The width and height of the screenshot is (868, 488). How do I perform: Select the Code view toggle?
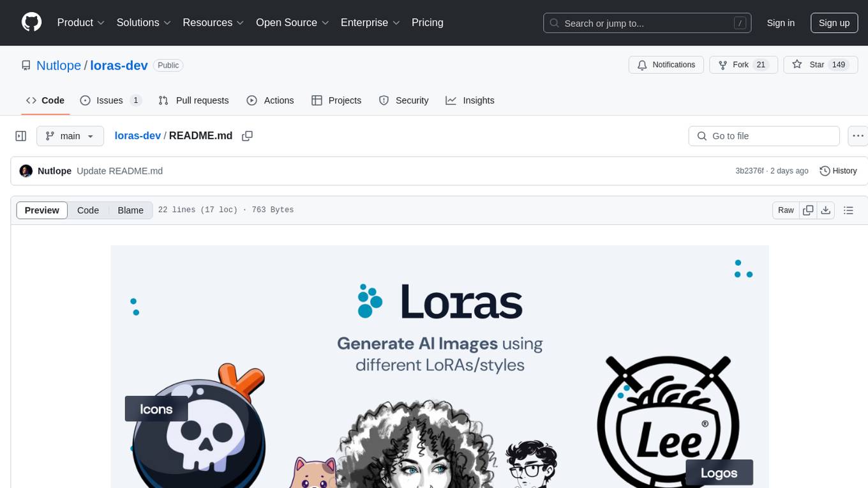click(88, 210)
